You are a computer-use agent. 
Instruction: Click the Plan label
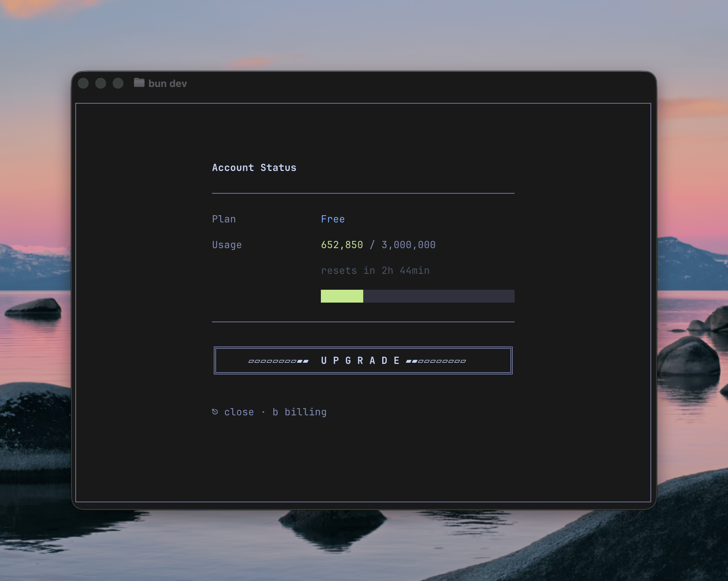pyautogui.click(x=224, y=219)
